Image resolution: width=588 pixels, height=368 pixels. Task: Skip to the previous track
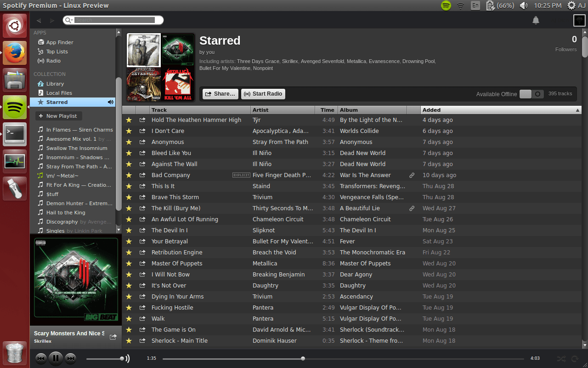click(x=41, y=358)
